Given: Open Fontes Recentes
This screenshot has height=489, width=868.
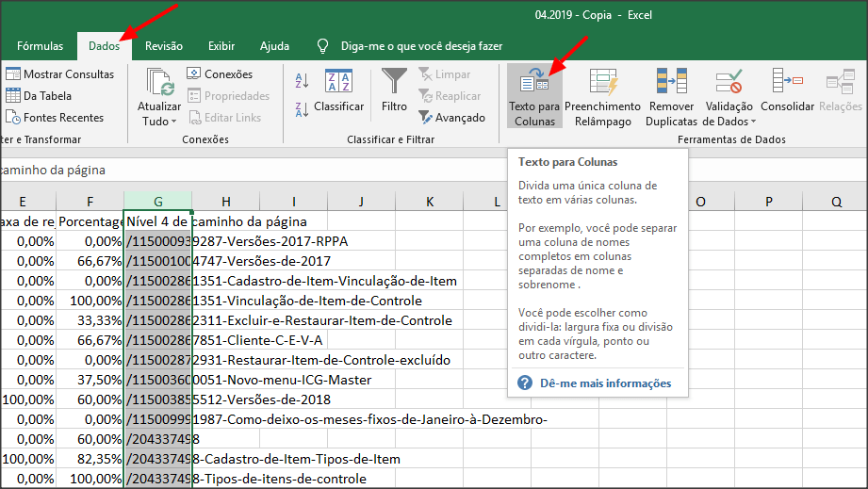Looking at the screenshot, I should 55,117.
